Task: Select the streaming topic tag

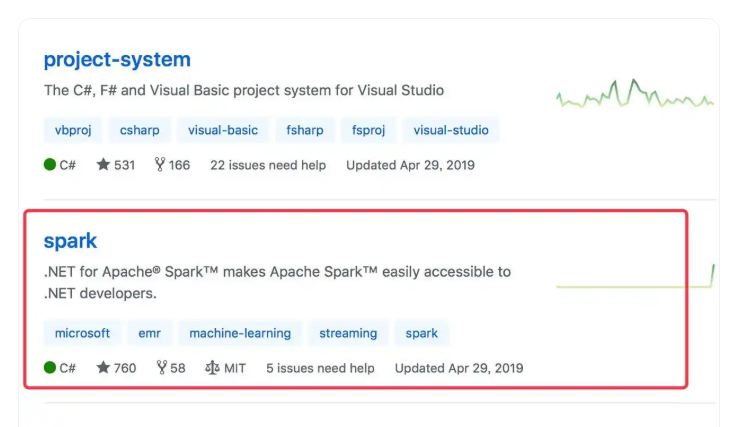Action: point(348,333)
